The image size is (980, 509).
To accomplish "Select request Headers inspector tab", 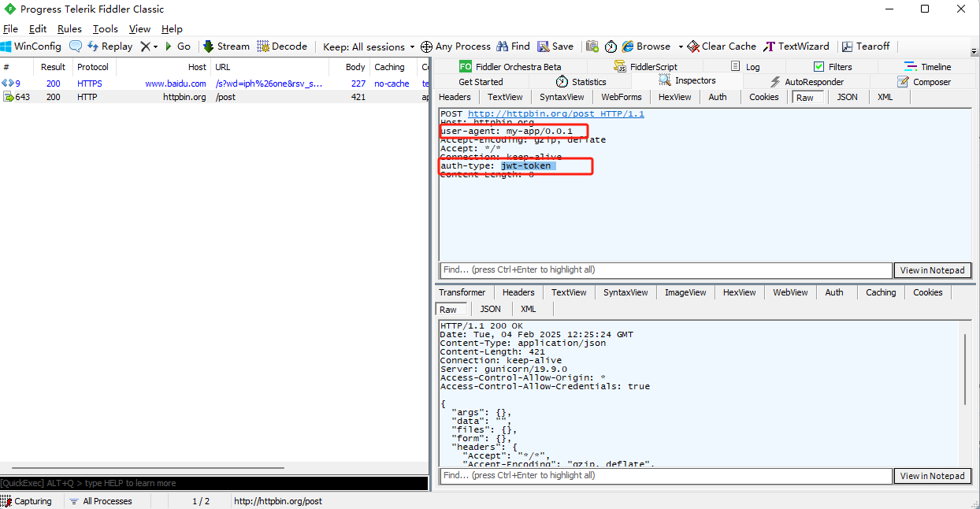I will (455, 97).
